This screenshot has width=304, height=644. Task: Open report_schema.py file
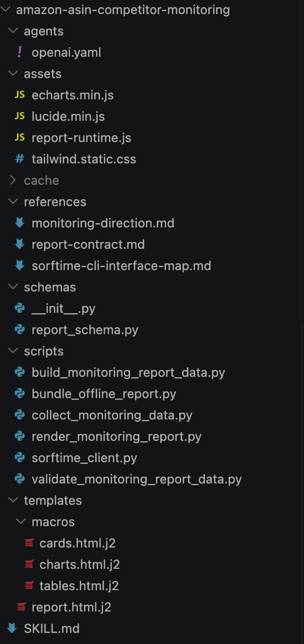point(85,330)
